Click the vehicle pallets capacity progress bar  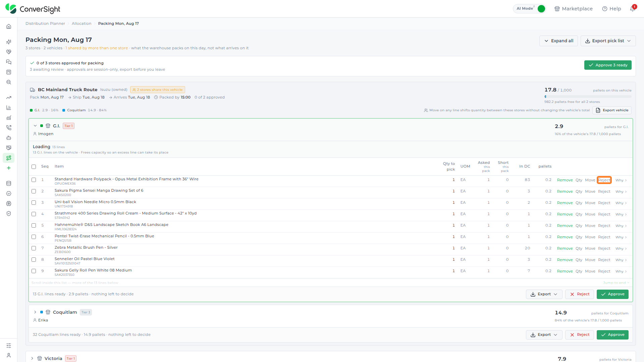point(588,97)
